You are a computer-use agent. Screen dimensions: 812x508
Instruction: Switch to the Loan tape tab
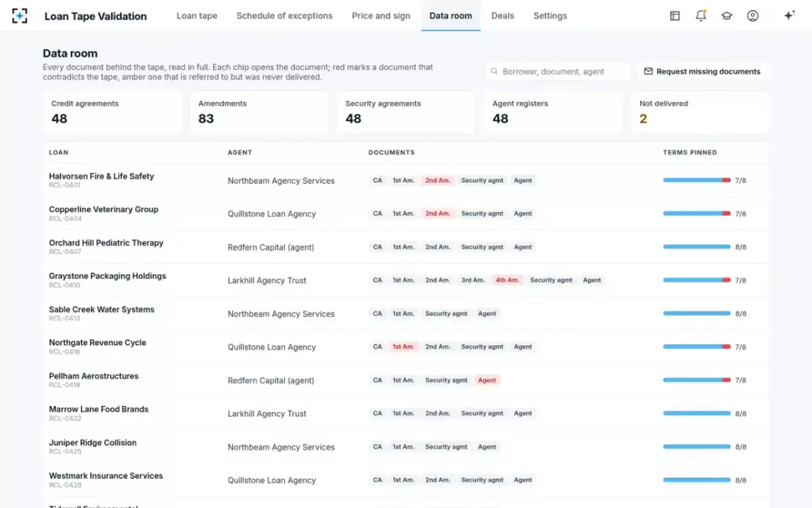(x=197, y=16)
